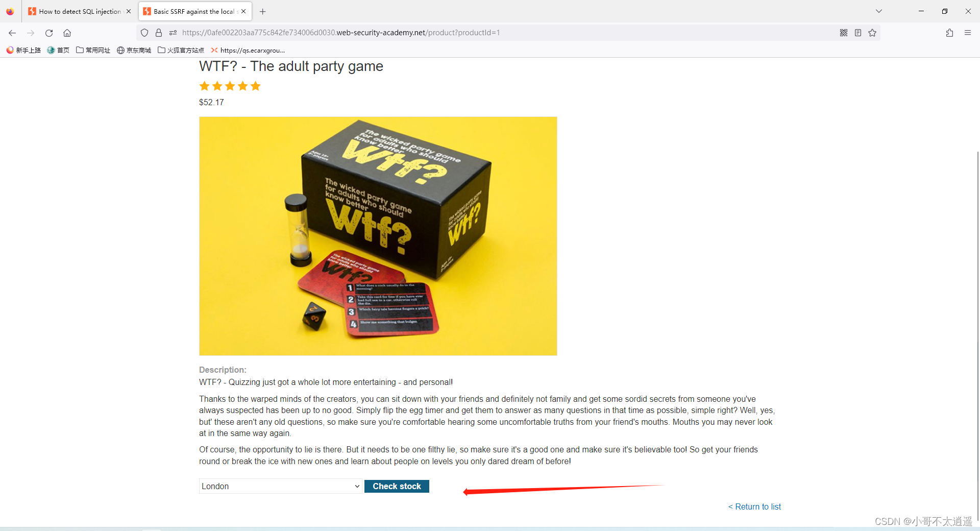
Task: Expand the London store dropdown
Action: click(281, 486)
